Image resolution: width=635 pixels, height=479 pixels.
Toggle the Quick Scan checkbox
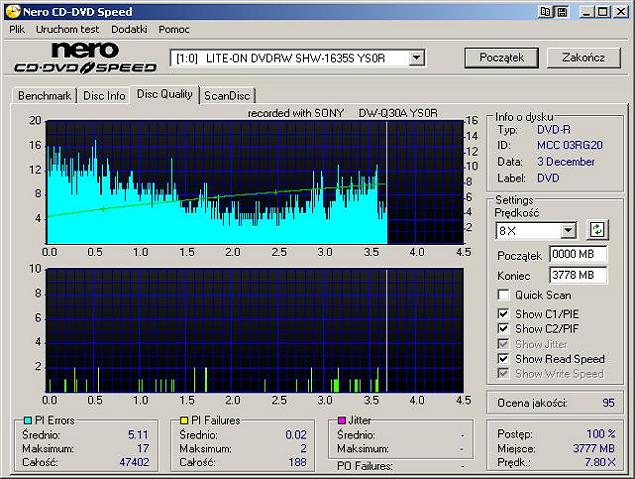[x=503, y=295]
